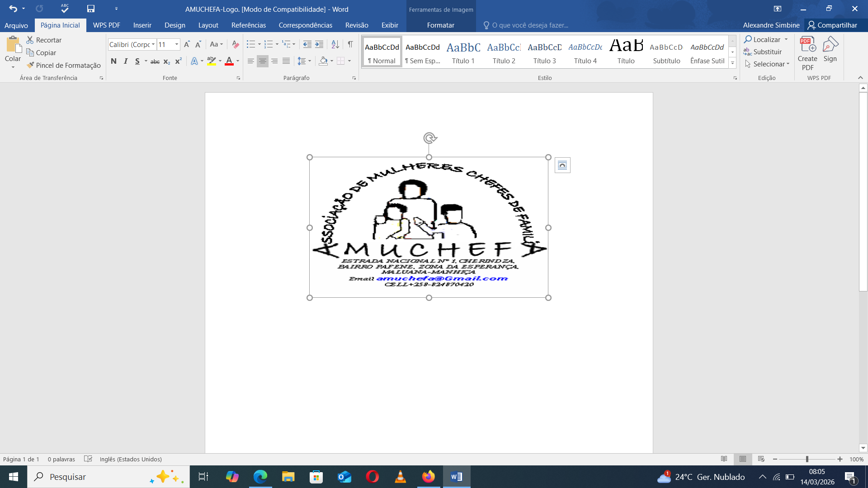
Task: Click the Clear All Formatting eraser icon
Action: tap(235, 44)
